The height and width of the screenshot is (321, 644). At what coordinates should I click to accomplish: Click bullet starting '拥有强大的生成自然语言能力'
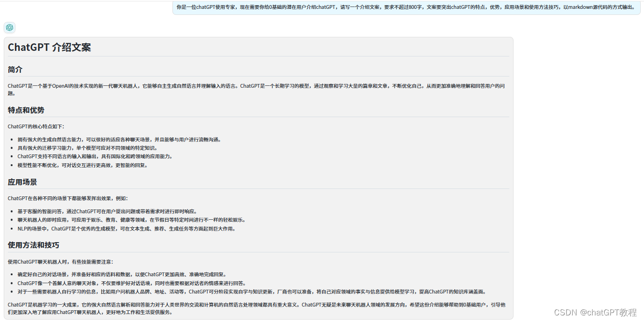(119, 140)
